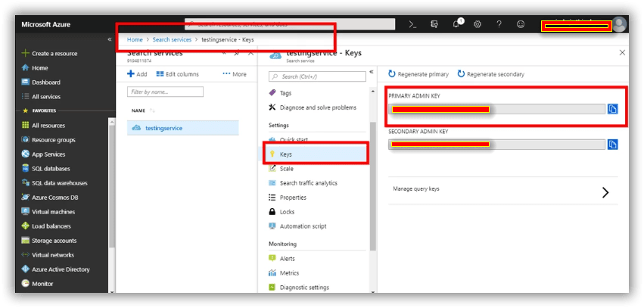Viewport: 644px width, 308px height.
Task: Open the help question mark
Action: click(x=499, y=24)
